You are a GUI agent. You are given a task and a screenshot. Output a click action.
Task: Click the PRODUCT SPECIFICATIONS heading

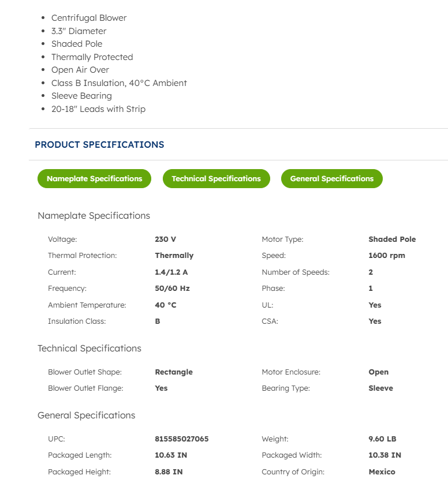point(99,145)
